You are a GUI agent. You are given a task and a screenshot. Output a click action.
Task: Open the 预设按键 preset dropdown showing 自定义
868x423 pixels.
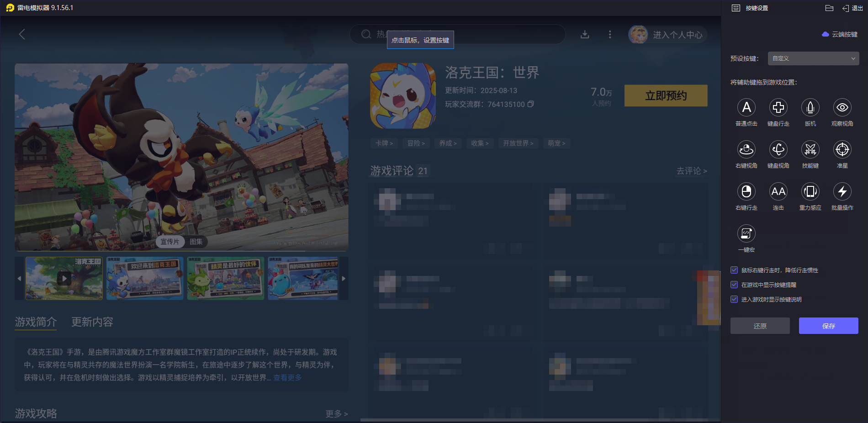point(813,58)
